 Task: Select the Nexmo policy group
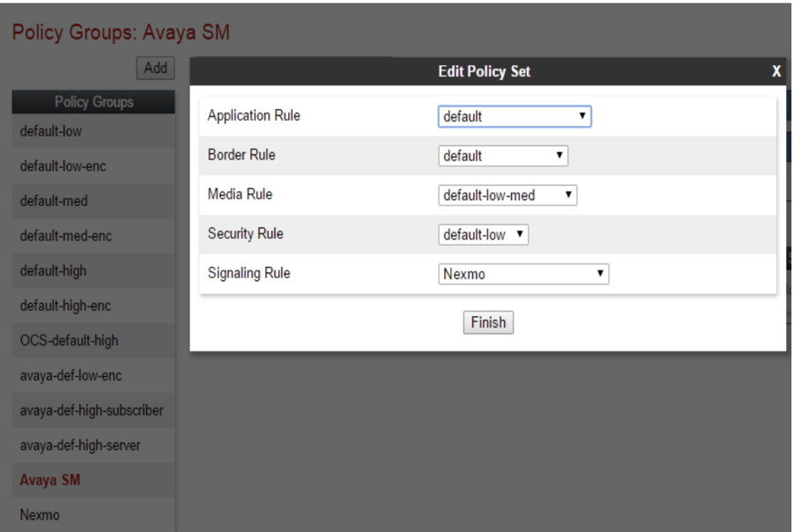pyautogui.click(x=93, y=515)
